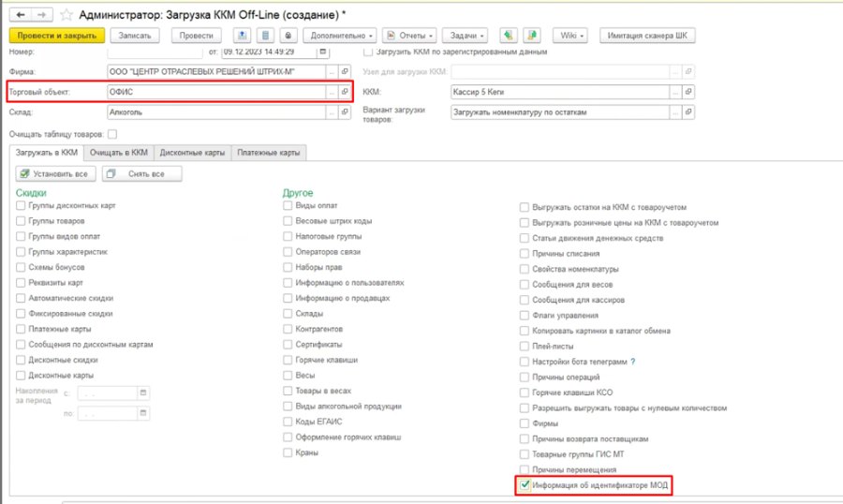The height and width of the screenshot is (504, 843).
Task: Expand the Задачи dropdown menu
Action: pos(465,36)
